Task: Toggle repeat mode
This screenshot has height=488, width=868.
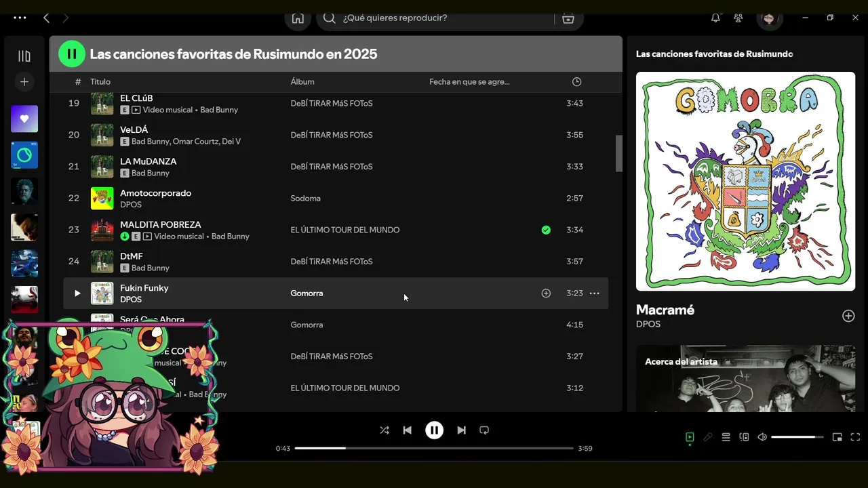Action: pyautogui.click(x=484, y=430)
